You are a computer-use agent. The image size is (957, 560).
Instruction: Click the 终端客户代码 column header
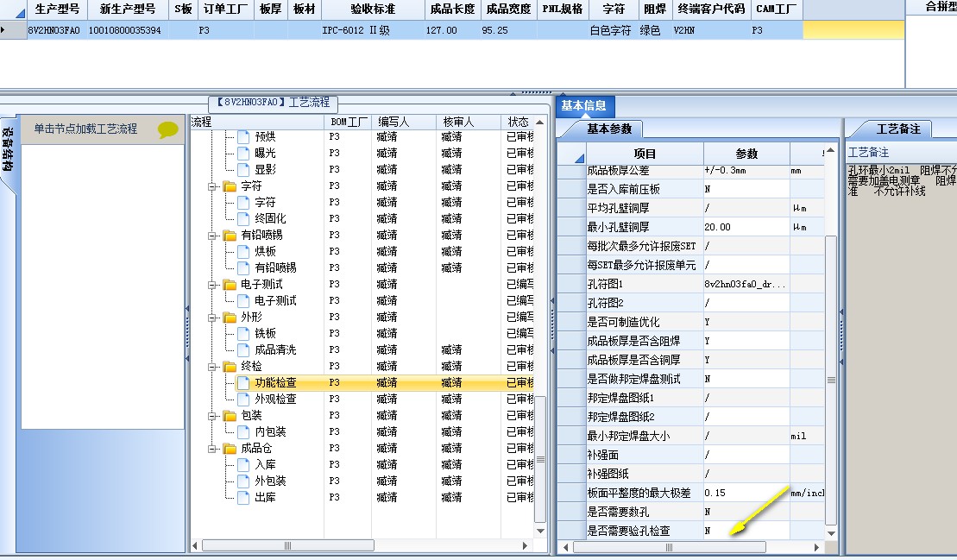click(x=711, y=9)
